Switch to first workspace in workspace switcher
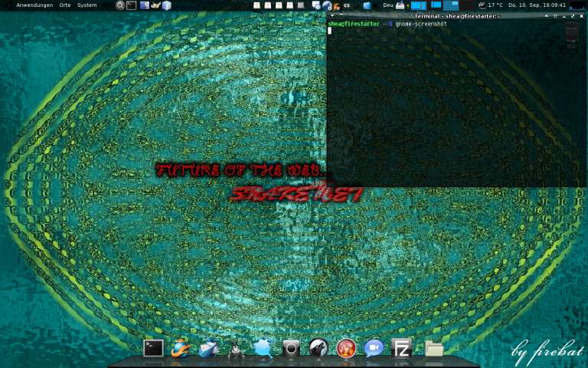Screen dimensions: 588x368 [x=419, y=5]
